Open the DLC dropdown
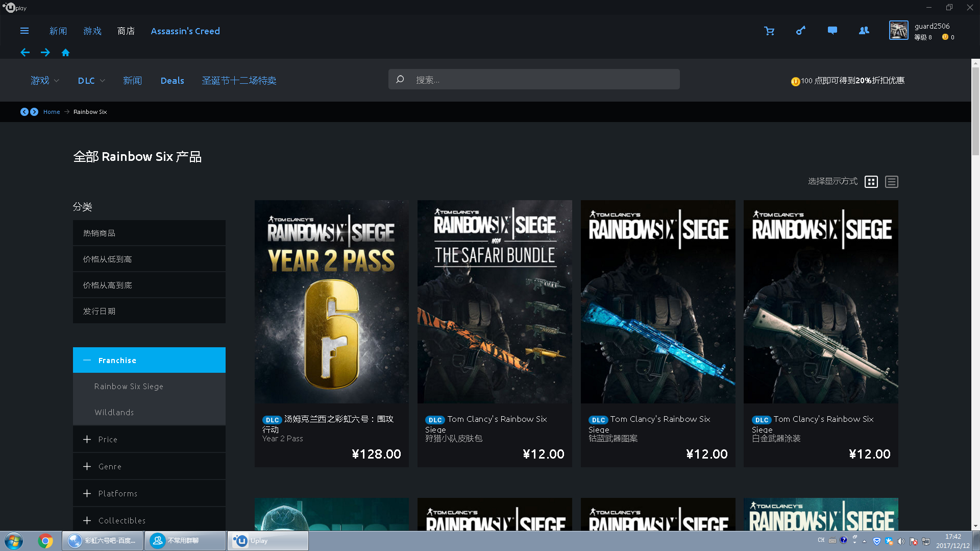This screenshot has width=980, height=551. 91,81
